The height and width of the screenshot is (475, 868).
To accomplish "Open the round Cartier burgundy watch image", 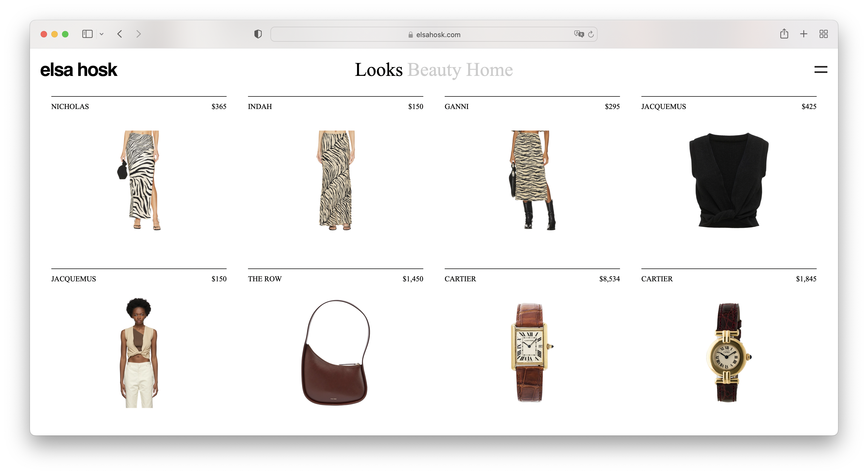I will click(x=729, y=352).
